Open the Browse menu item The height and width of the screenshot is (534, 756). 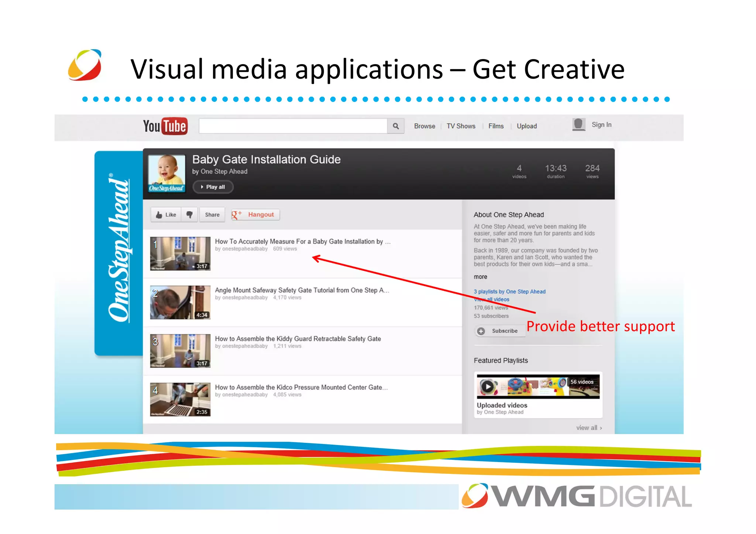coord(425,126)
